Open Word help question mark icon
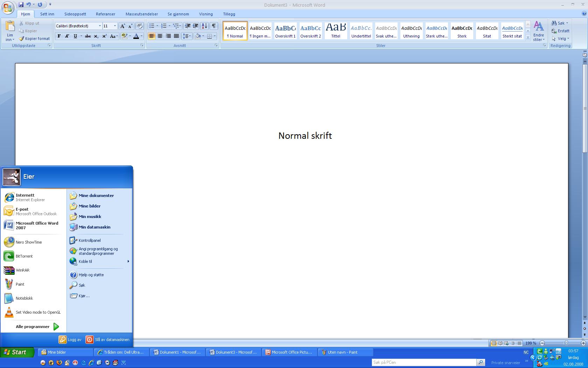 [x=584, y=14]
